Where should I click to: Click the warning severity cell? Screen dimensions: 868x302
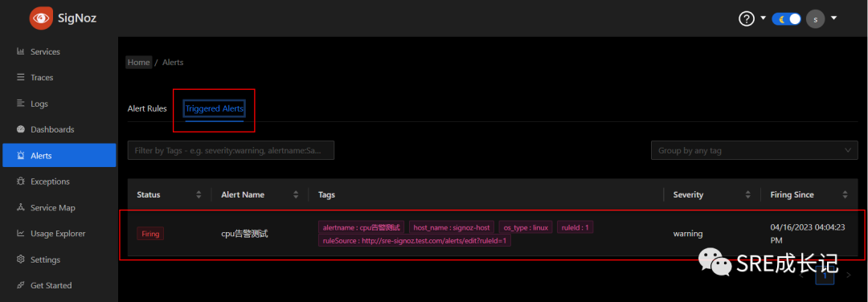tap(688, 234)
